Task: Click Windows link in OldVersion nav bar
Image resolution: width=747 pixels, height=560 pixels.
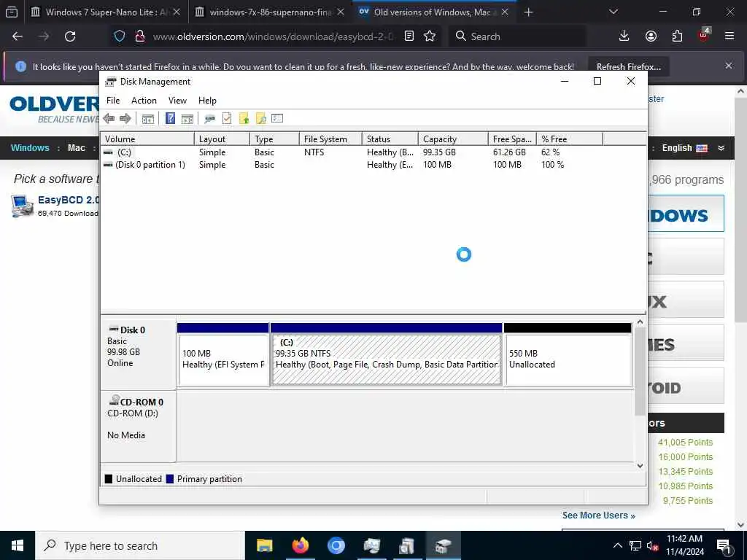Action: point(30,147)
